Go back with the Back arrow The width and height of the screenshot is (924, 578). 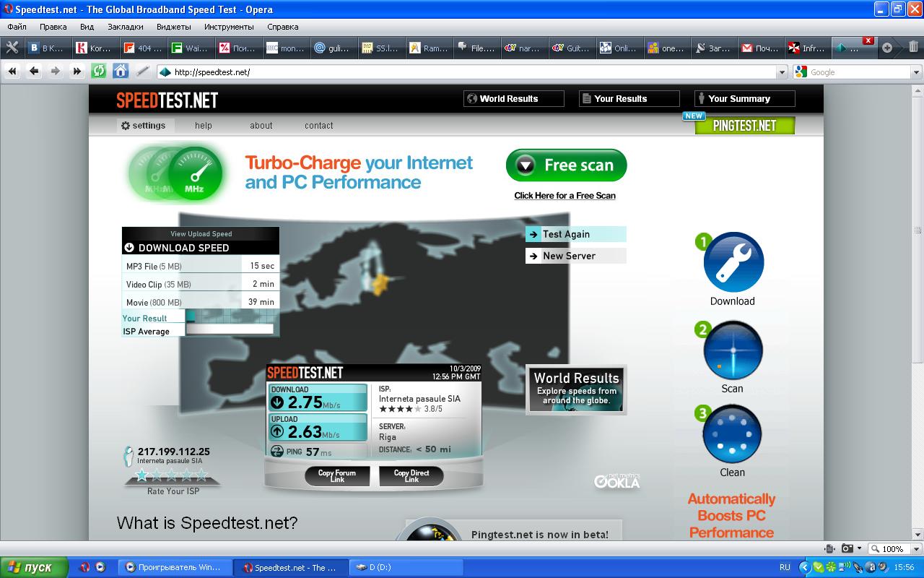pyautogui.click(x=34, y=71)
